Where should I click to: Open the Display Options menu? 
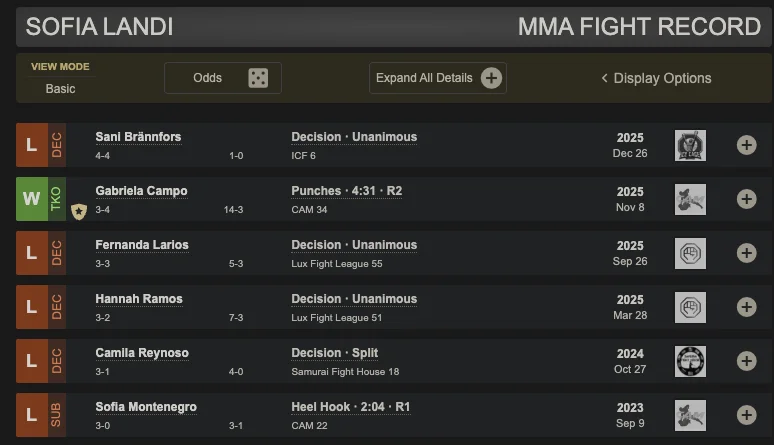pyautogui.click(x=656, y=78)
